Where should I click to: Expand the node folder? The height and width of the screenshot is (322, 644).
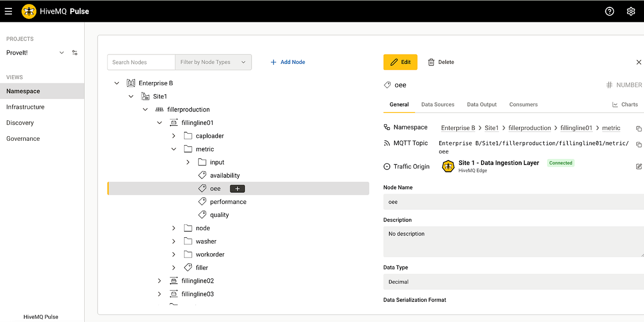click(x=173, y=228)
